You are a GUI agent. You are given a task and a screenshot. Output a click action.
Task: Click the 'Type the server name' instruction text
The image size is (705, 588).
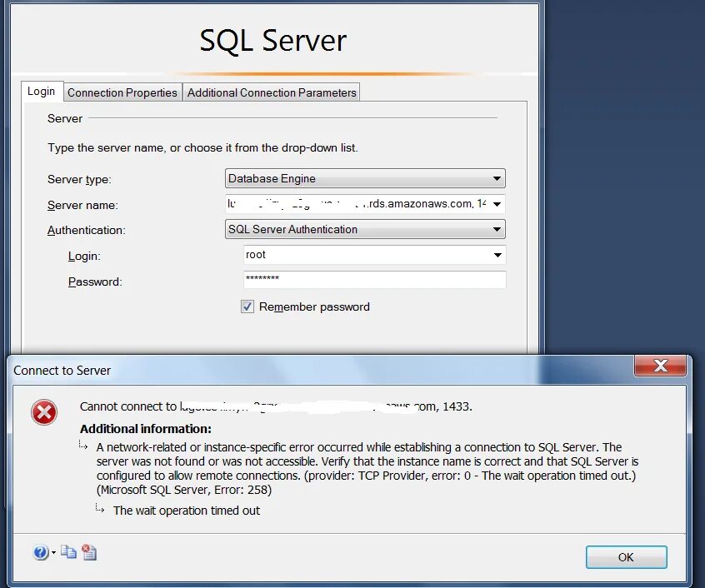202,147
